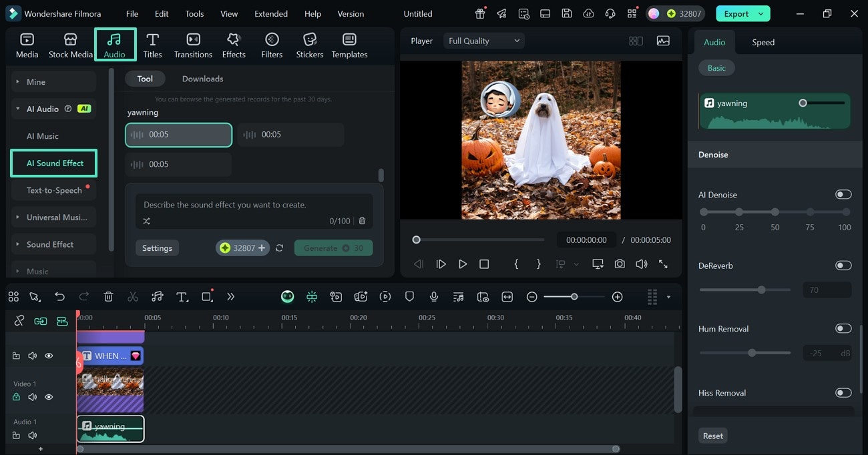Image resolution: width=868 pixels, height=455 pixels.
Task: Delete selected clip with trash icon
Action: (x=109, y=297)
